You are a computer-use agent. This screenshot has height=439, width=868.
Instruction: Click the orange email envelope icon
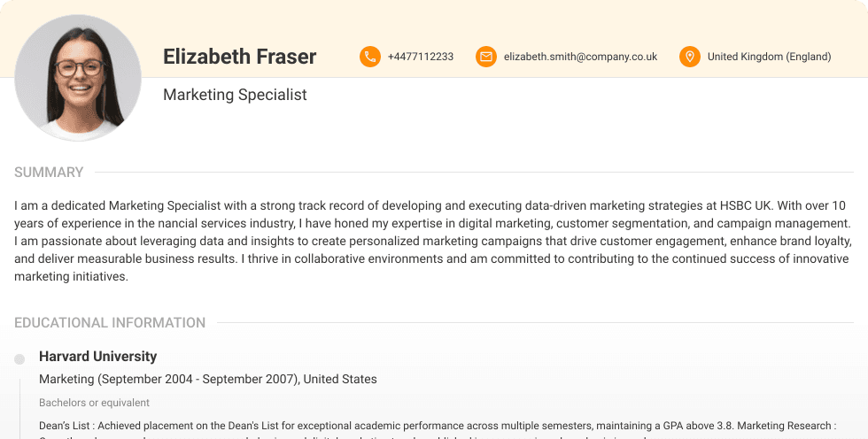485,57
